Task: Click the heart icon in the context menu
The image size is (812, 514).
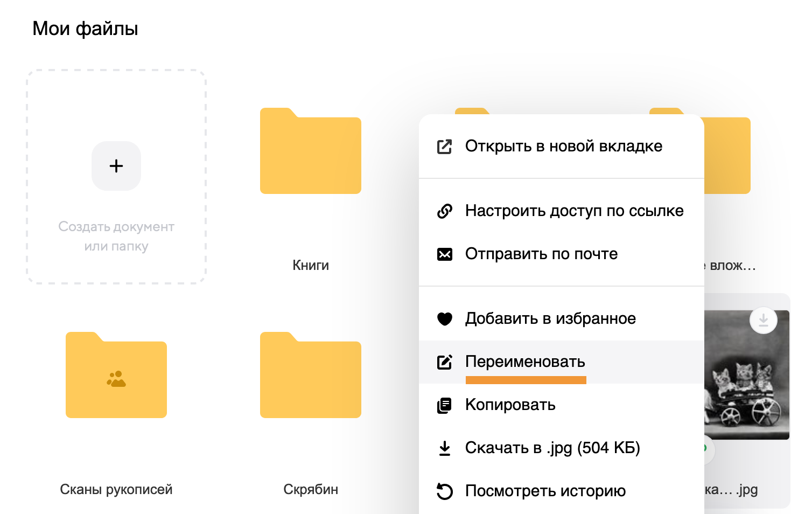Action: 444,318
